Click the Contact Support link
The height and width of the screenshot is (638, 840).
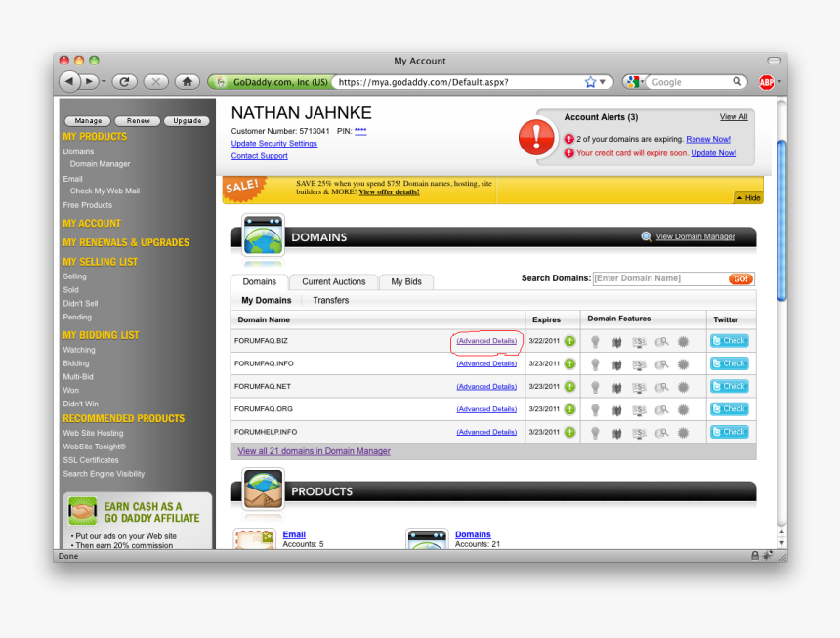tap(259, 156)
